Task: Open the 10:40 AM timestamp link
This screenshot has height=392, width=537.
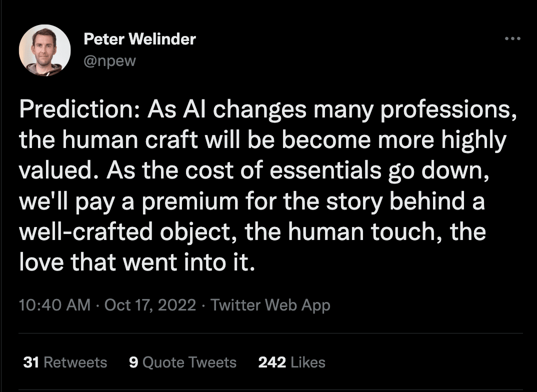Action: pos(55,304)
